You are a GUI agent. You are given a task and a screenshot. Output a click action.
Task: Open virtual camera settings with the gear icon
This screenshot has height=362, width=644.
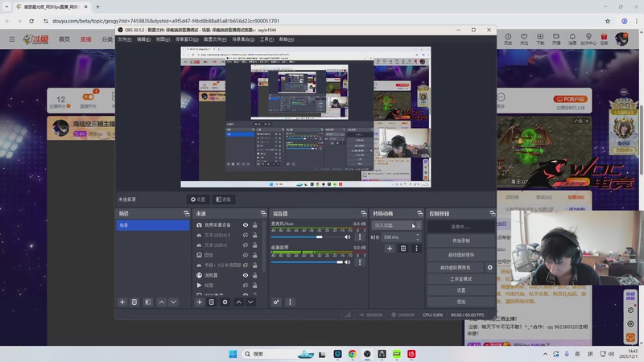489,268
